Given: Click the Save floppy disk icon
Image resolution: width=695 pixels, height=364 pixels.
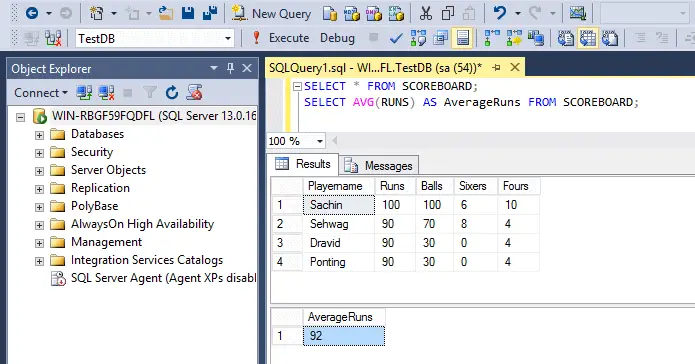Looking at the screenshot, I should [x=188, y=13].
